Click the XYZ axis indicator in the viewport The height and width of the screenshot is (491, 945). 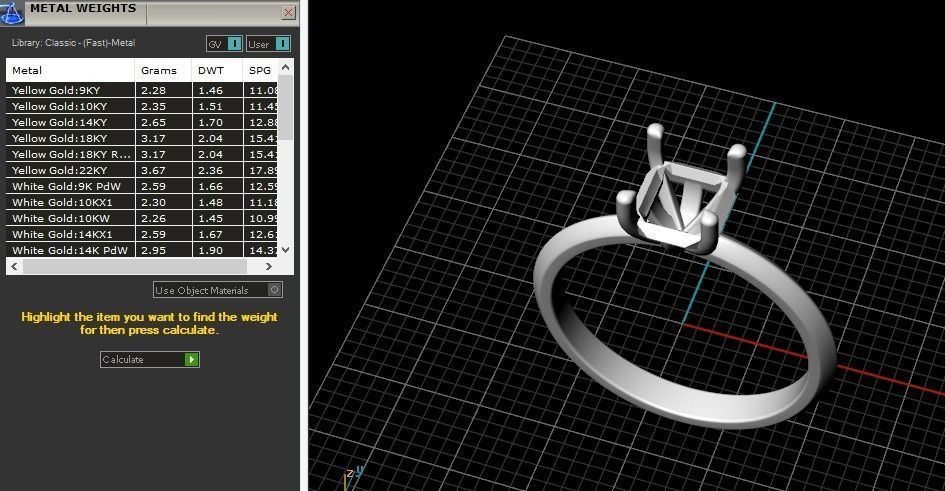tap(352, 478)
